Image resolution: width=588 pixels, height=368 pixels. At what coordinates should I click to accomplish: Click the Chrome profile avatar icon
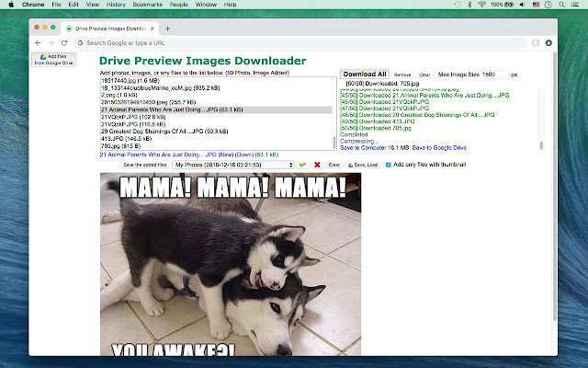point(536,43)
